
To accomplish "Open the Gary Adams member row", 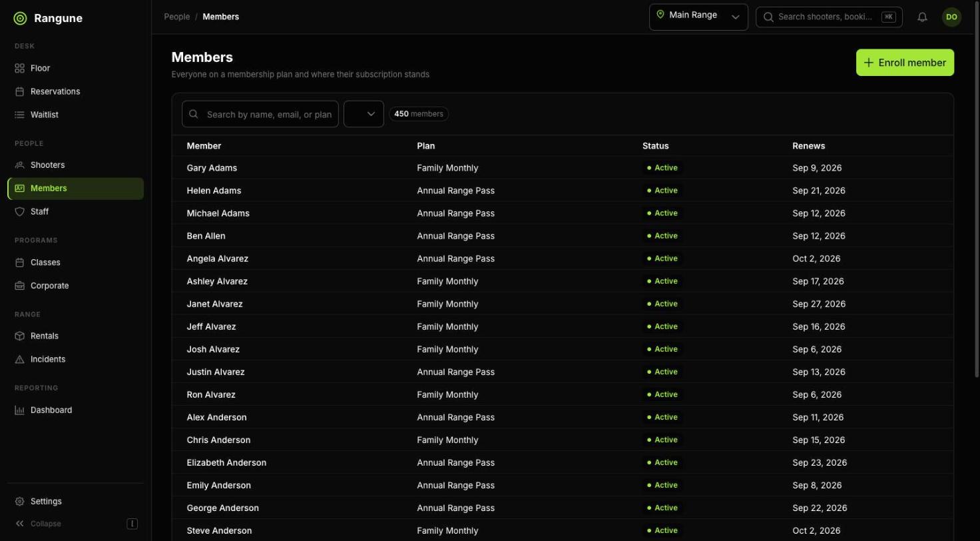I will pyautogui.click(x=563, y=168).
